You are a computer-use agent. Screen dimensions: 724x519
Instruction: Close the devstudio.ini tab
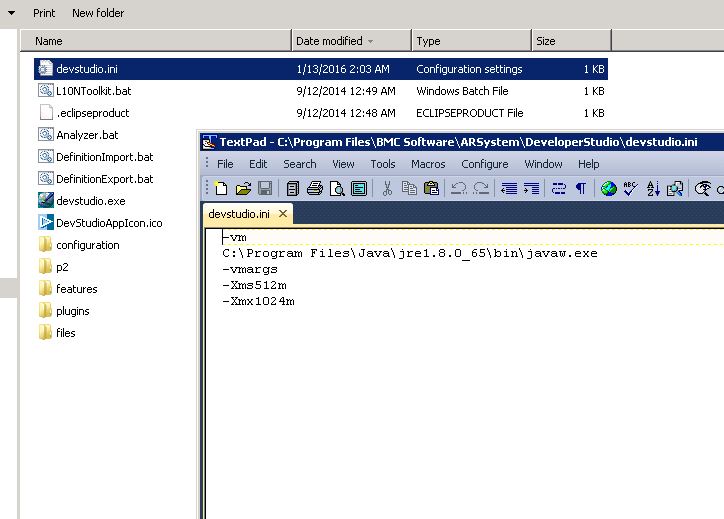pos(283,214)
